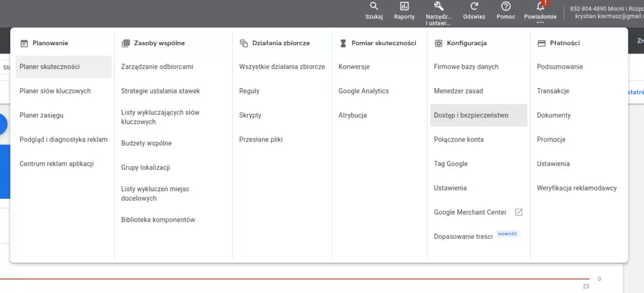Viewport: 644px width, 293px height.
Task: Open Skrypty in Działania zbiorcze
Action: (250, 116)
